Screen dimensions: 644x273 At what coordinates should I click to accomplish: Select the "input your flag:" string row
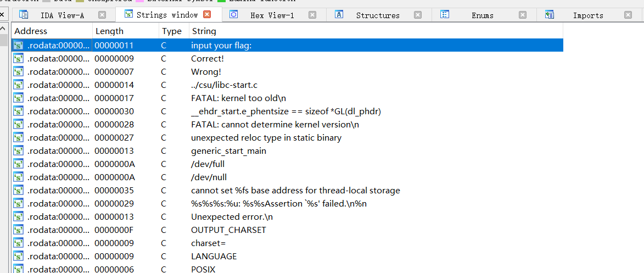221,45
